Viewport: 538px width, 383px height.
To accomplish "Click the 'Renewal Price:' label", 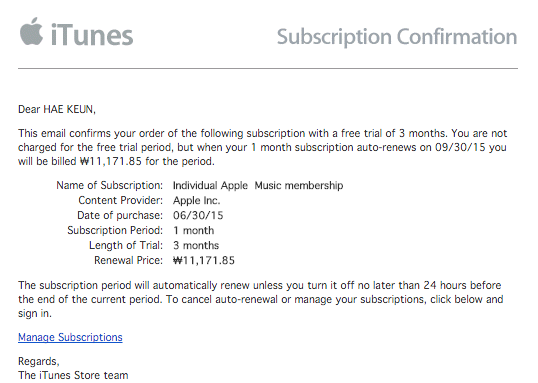I will [128, 260].
